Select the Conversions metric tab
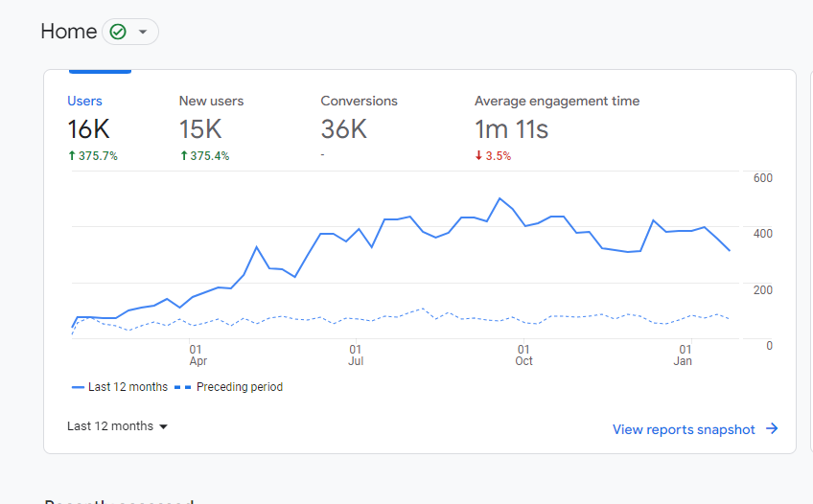 (x=359, y=101)
